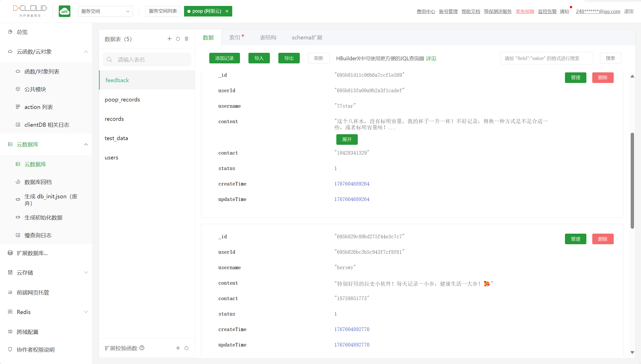This screenshot has height=364, width=641.
Task: Refresh extension validation functions list
Action: 186,348
